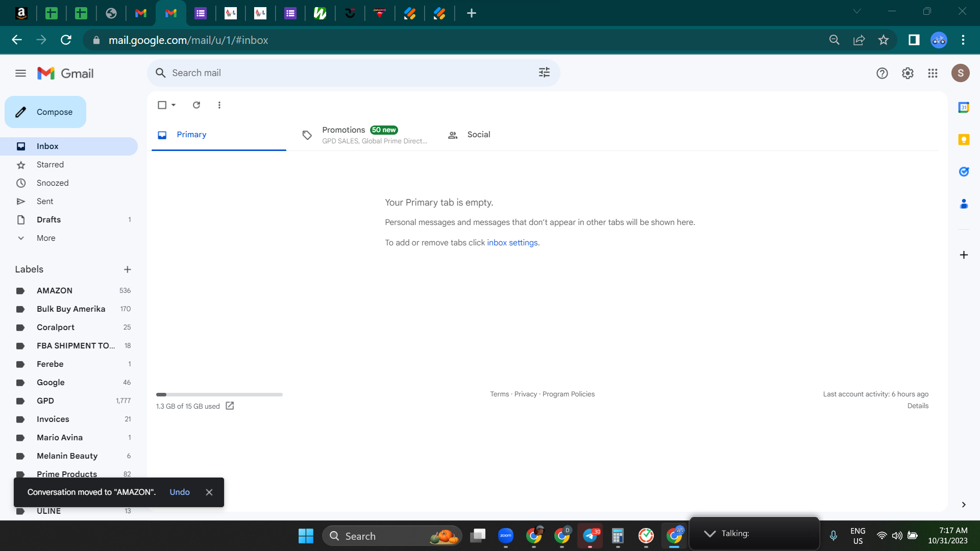Open the Bulk Buy Amerika label
This screenshot has height=551, width=980.
pyautogui.click(x=69, y=309)
